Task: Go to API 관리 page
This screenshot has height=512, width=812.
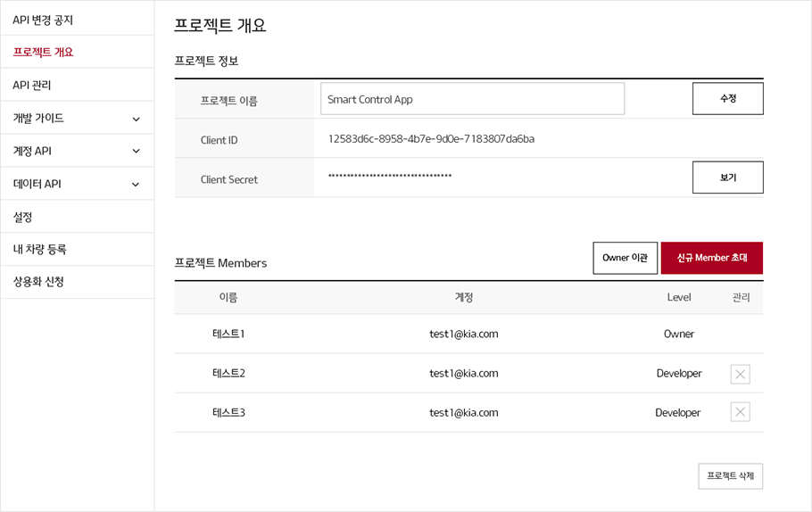Action: (32, 86)
